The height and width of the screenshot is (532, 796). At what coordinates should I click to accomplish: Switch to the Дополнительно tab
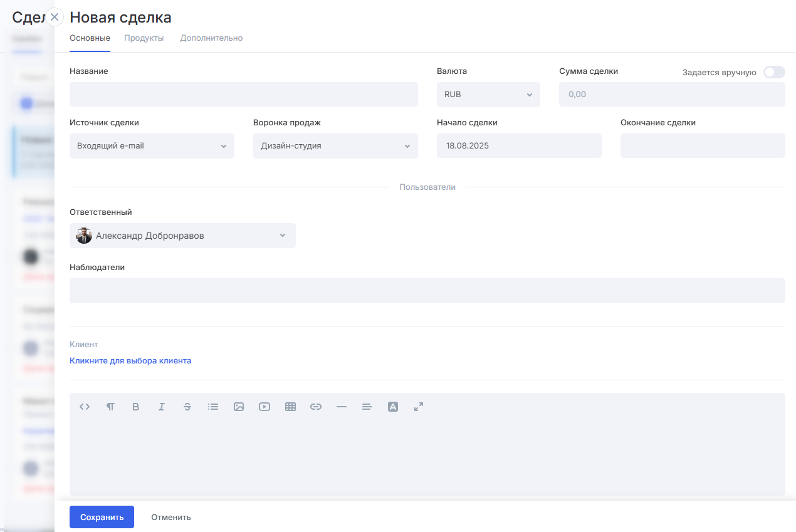211,38
